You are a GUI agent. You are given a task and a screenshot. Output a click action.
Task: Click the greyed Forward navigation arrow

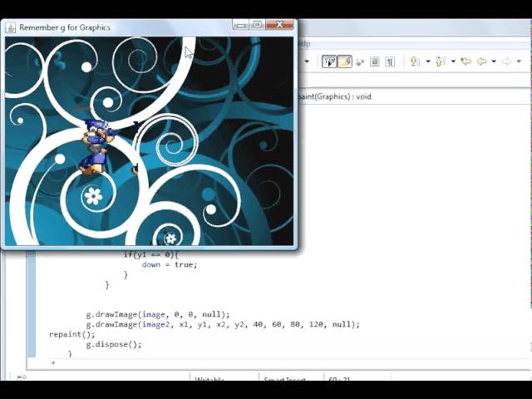[x=506, y=62]
